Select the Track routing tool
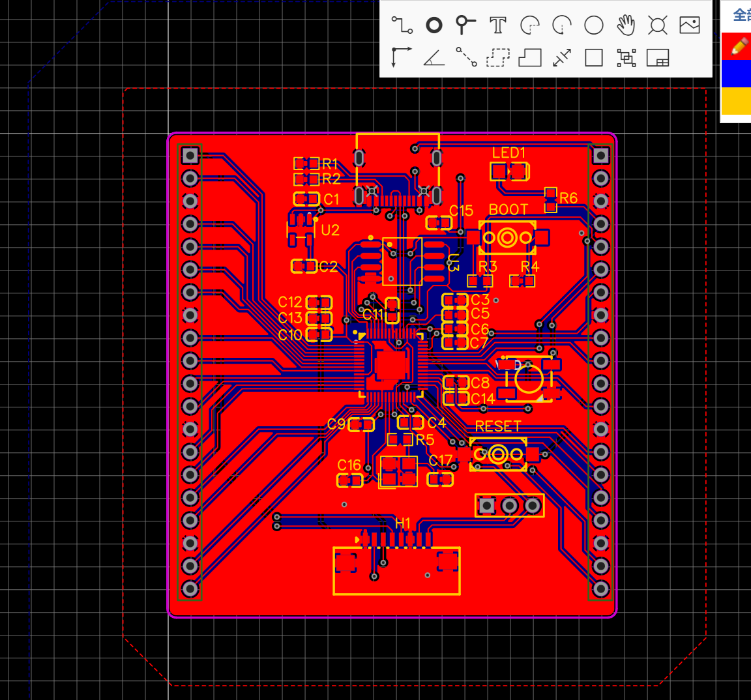 point(401,25)
